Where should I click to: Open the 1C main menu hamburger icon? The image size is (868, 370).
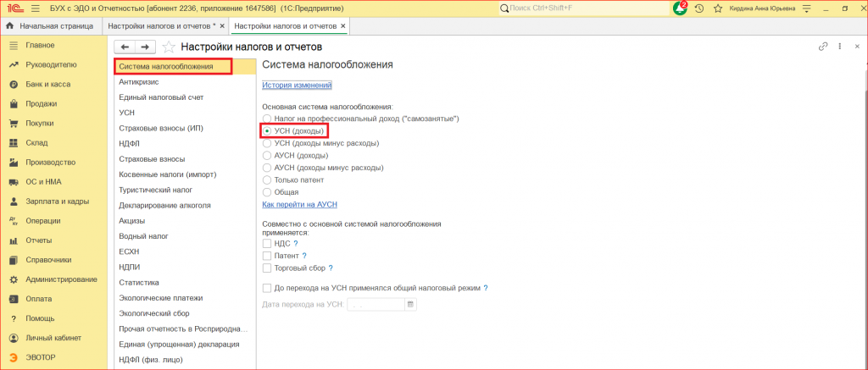pos(36,8)
